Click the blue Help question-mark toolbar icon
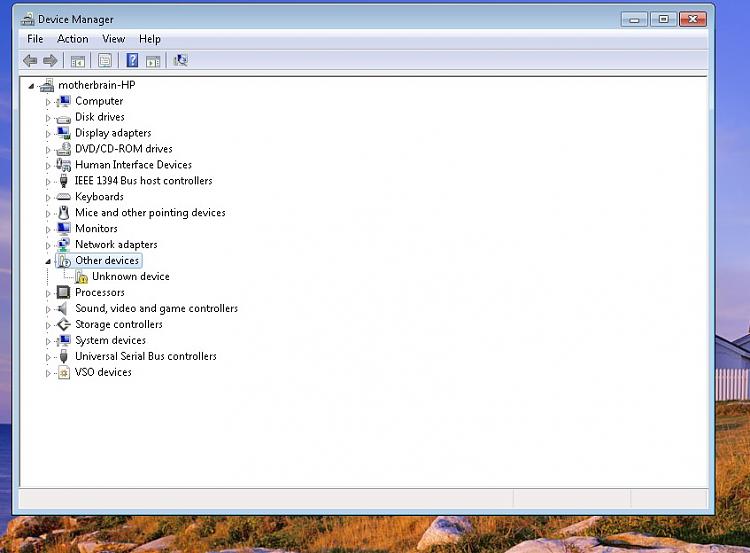Screen dimensions: 750x553 132,60
